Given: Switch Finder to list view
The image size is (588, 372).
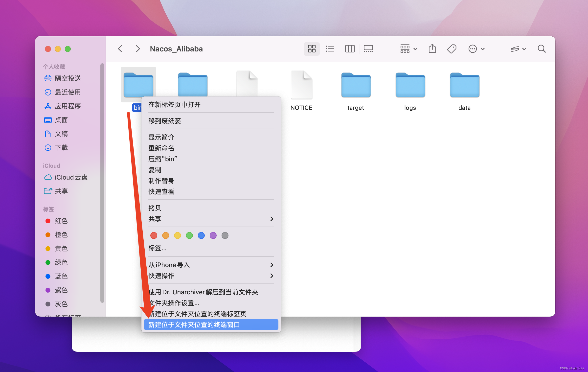Looking at the screenshot, I should tap(330, 49).
